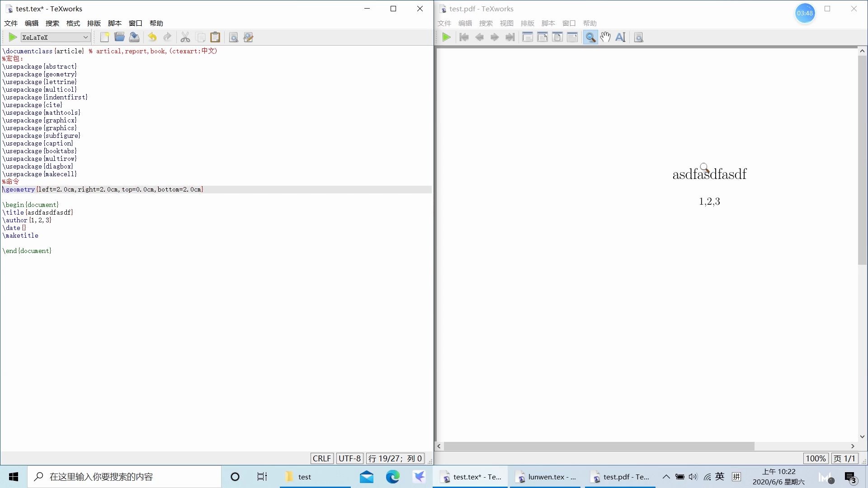Viewport: 868px width, 488px height.
Task: Open an existing file via folder icon
Action: 119,38
